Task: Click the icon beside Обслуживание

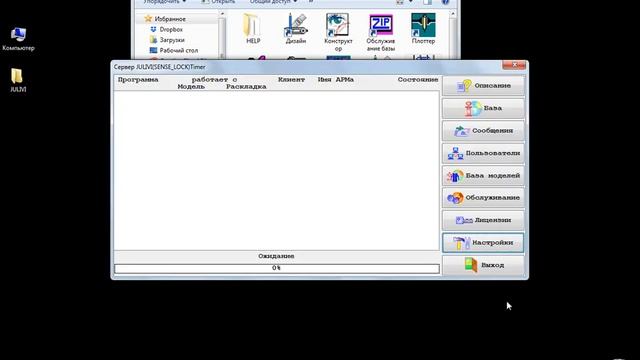Action: point(455,198)
